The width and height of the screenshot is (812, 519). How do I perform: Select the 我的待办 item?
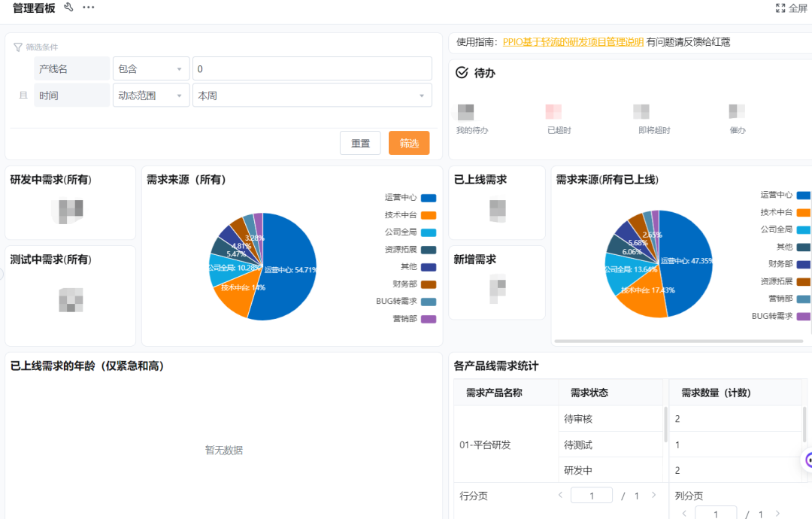(x=471, y=120)
